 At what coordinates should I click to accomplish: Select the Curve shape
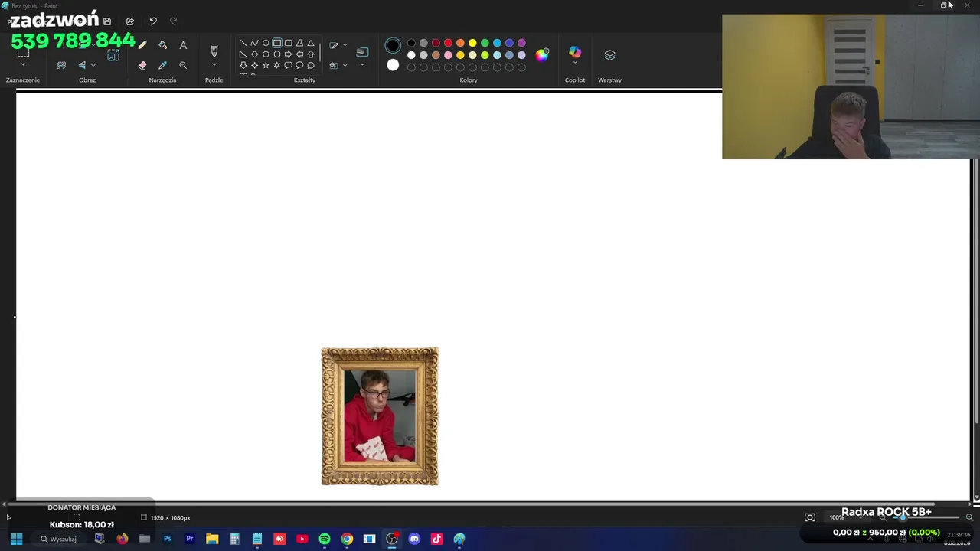254,43
